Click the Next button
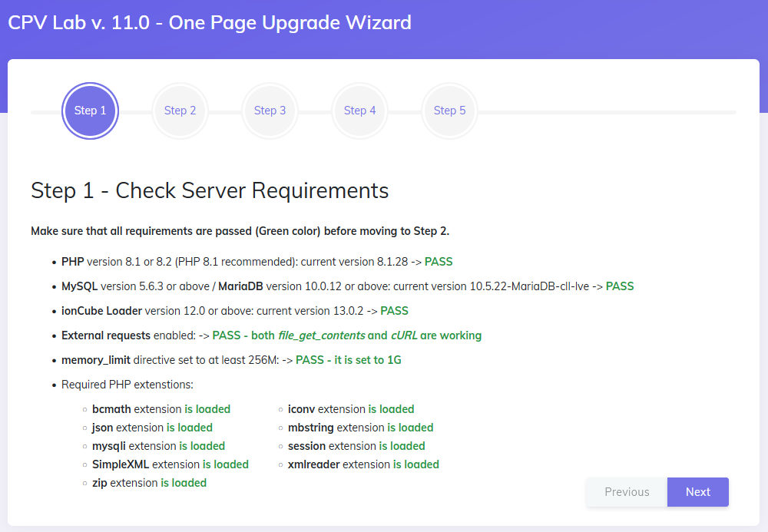 coord(698,492)
